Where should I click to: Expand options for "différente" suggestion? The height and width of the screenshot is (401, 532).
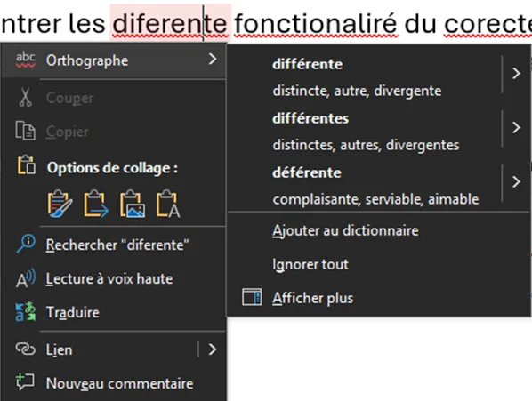point(516,74)
